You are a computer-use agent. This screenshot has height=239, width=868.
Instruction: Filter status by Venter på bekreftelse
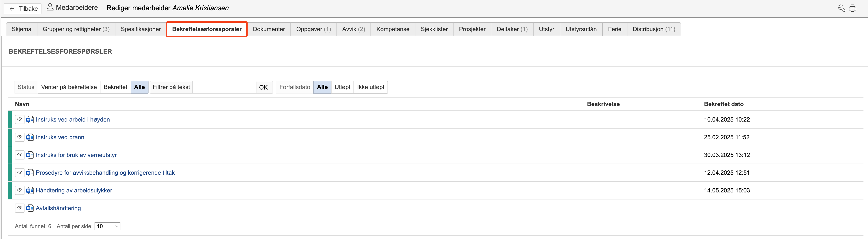[69, 87]
